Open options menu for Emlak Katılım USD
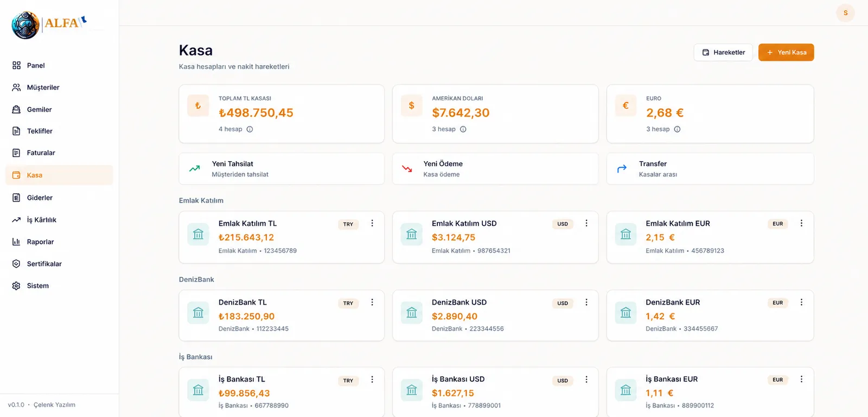 [586, 223]
